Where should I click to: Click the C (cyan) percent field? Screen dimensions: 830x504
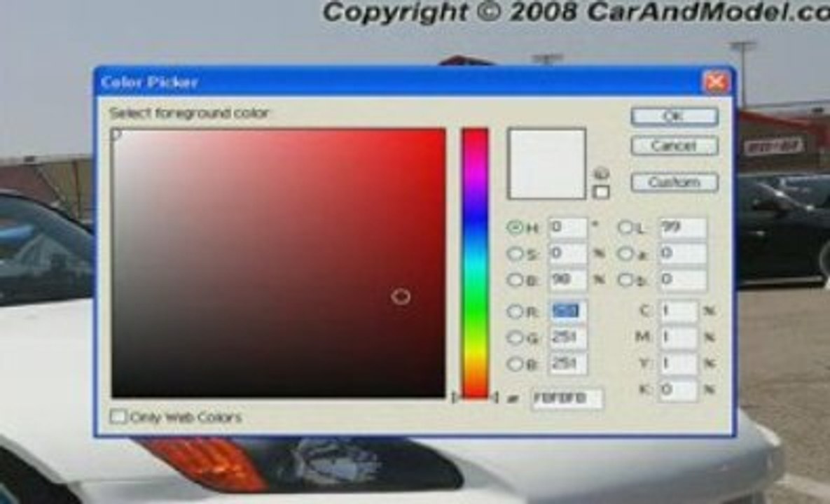coord(679,311)
